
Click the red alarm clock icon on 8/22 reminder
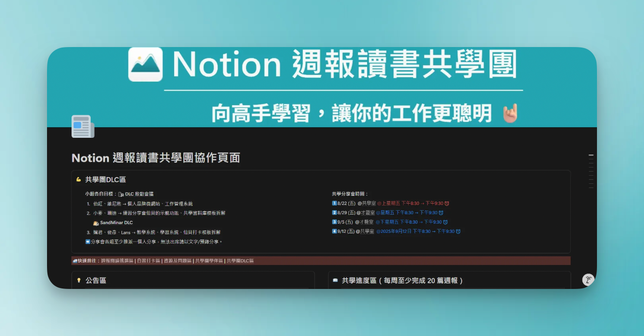(447, 204)
